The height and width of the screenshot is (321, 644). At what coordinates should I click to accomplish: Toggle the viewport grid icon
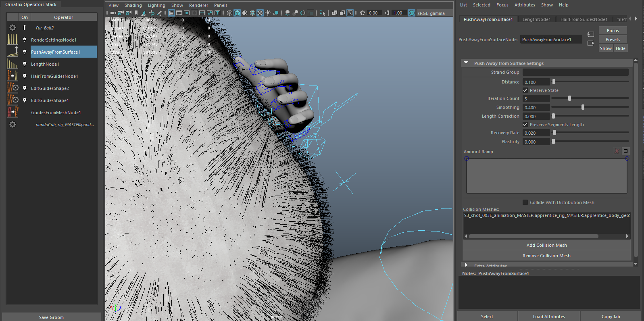[x=171, y=13]
